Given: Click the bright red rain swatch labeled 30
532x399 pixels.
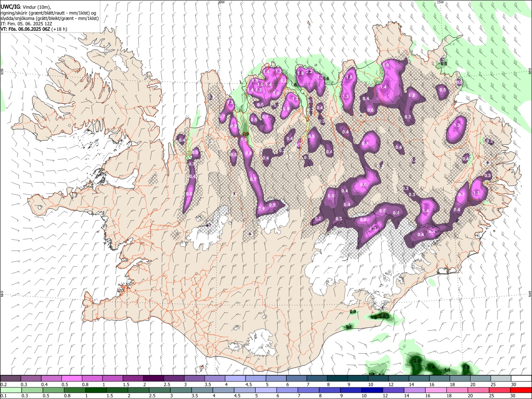Looking at the screenshot, I should [521, 390].
